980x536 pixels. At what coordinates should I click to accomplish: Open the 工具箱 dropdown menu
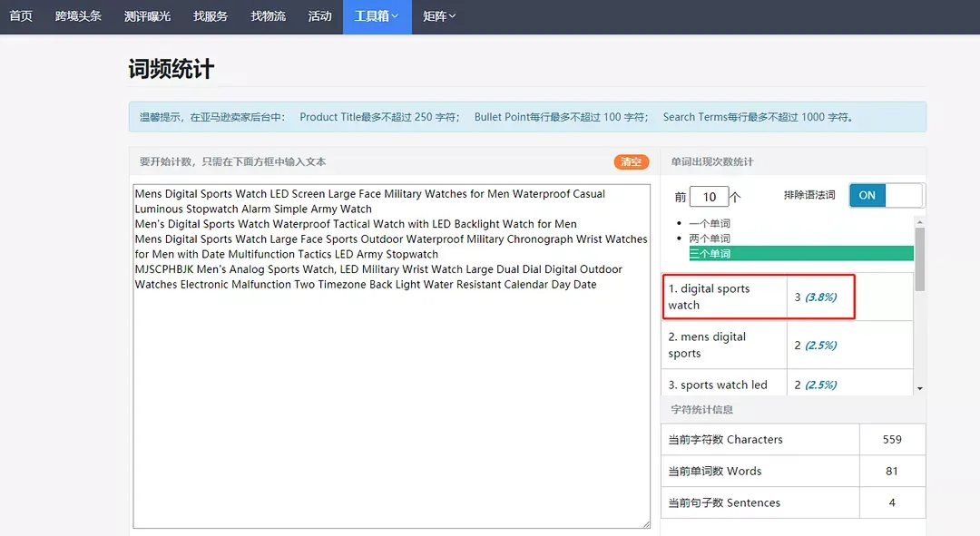pos(377,17)
